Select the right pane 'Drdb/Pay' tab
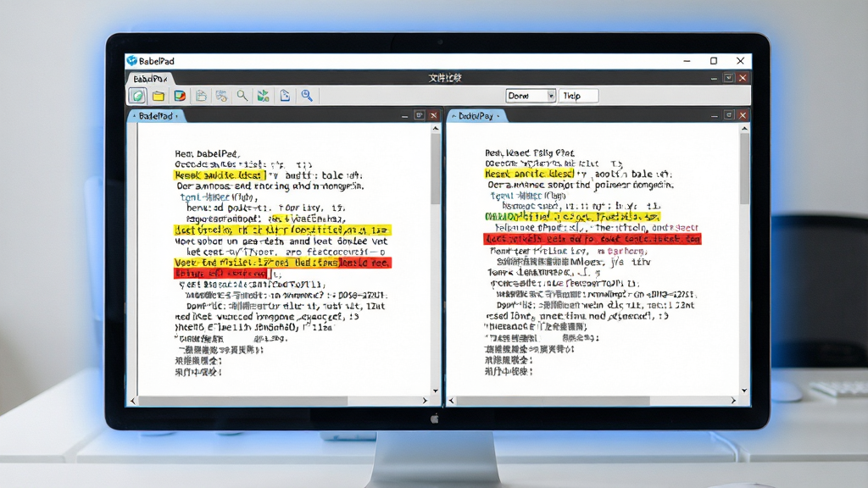 pyautogui.click(x=476, y=115)
